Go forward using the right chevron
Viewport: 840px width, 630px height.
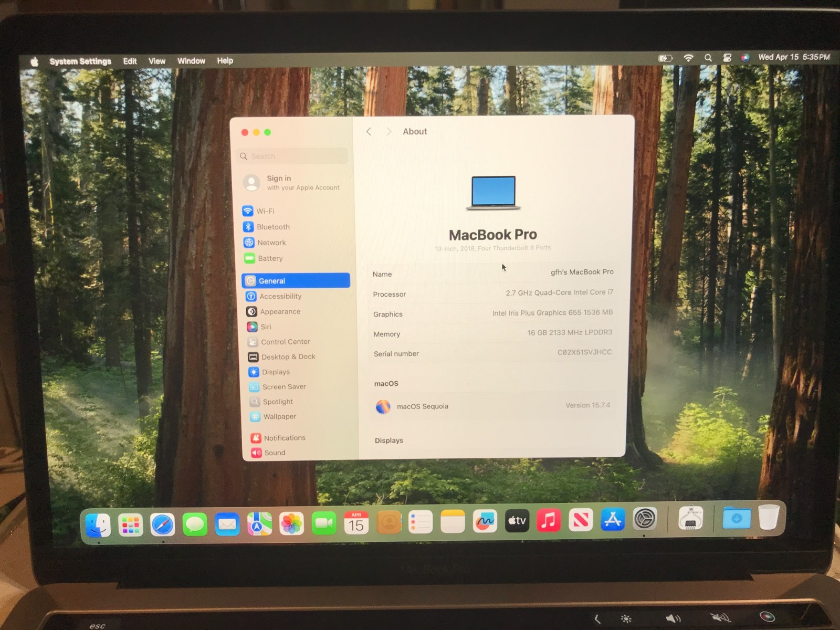[388, 132]
